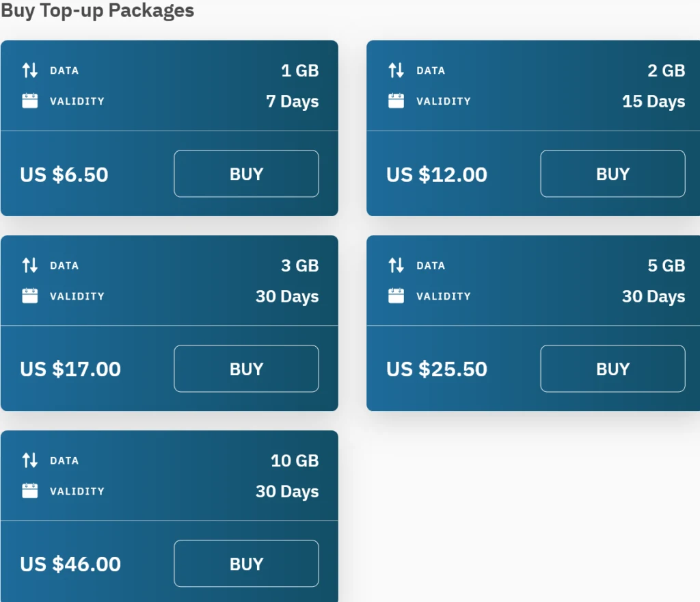Screen dimensions: 700x602
Task: Click the calendar icon on 7 Days card
Action: point(30,101)
